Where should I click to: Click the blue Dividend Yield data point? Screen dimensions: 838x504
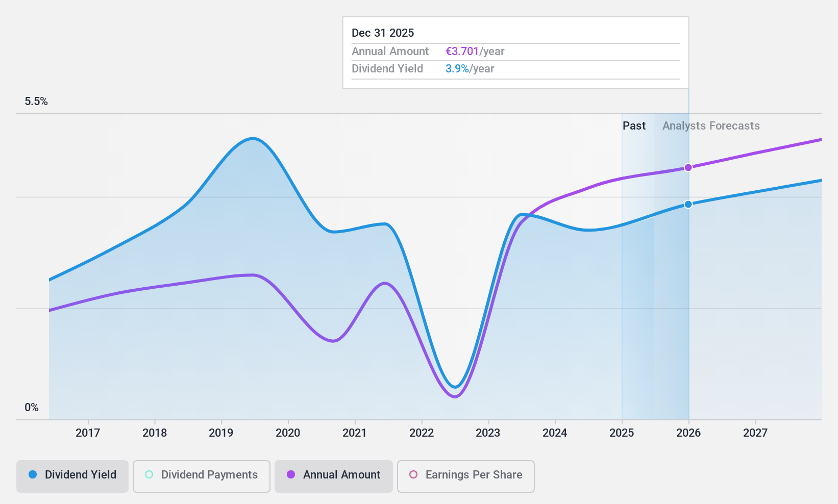click(688, 204)
